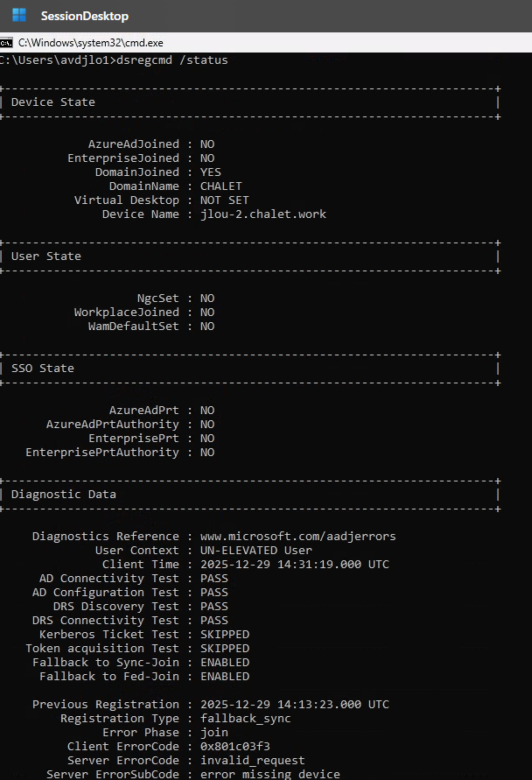Screen dimensions: 532x780
Task: Click the Diagnostic Data section header
Action: [x=64, y=495]
